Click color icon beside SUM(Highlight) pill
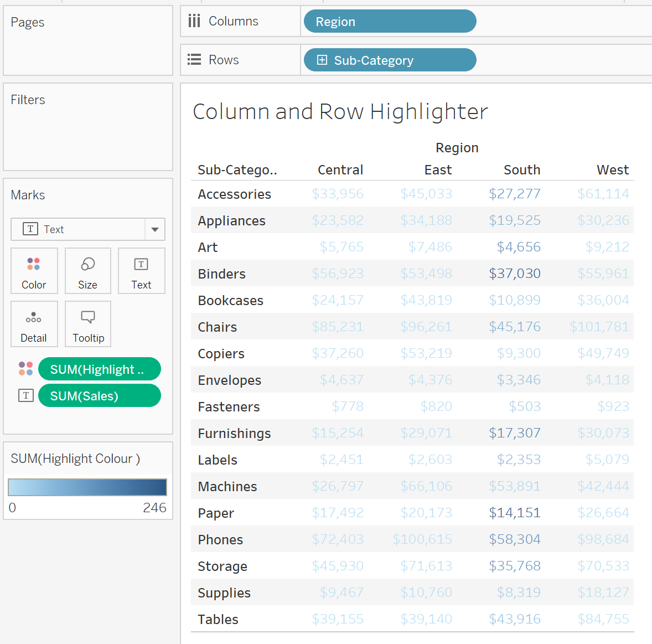 tap(26, 369)
